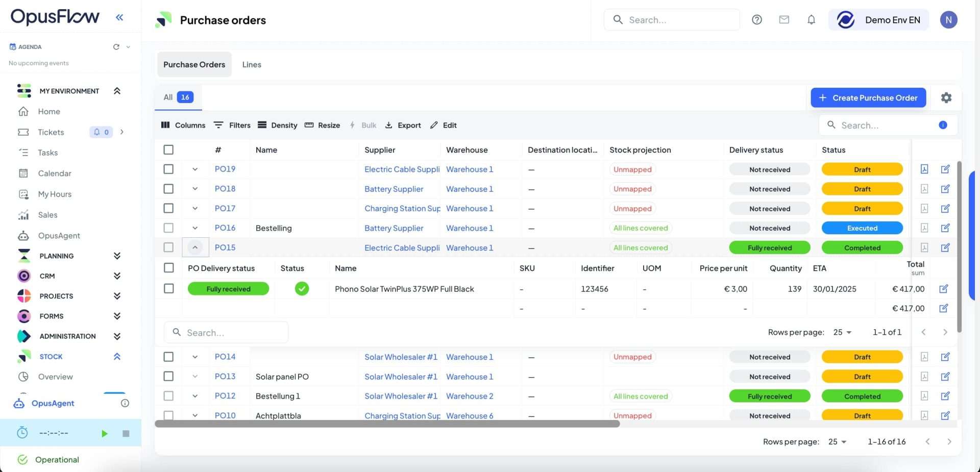980x472 pixels.
Task: Focus the global Search field
Action: [x=672, y=20]
